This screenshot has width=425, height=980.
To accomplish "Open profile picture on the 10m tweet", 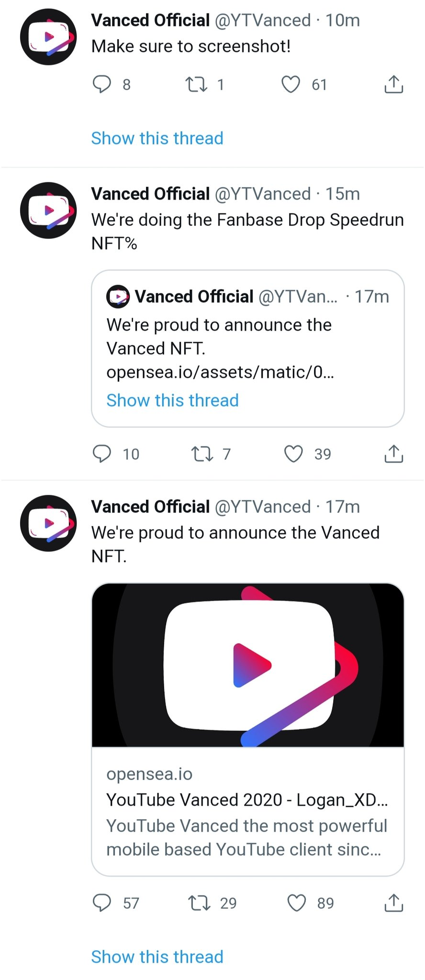I will (48, 37).
